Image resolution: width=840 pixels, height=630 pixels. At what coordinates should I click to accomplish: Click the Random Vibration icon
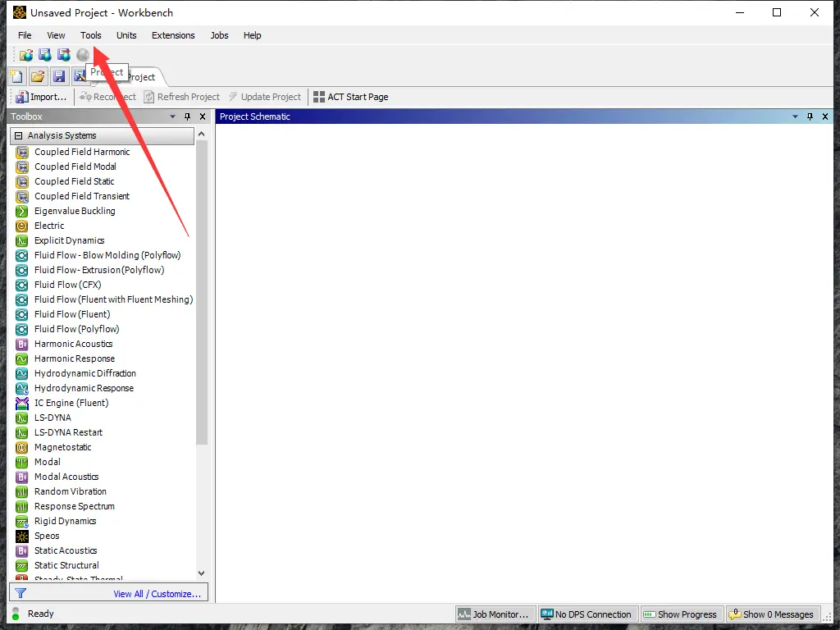pos(22,492)
